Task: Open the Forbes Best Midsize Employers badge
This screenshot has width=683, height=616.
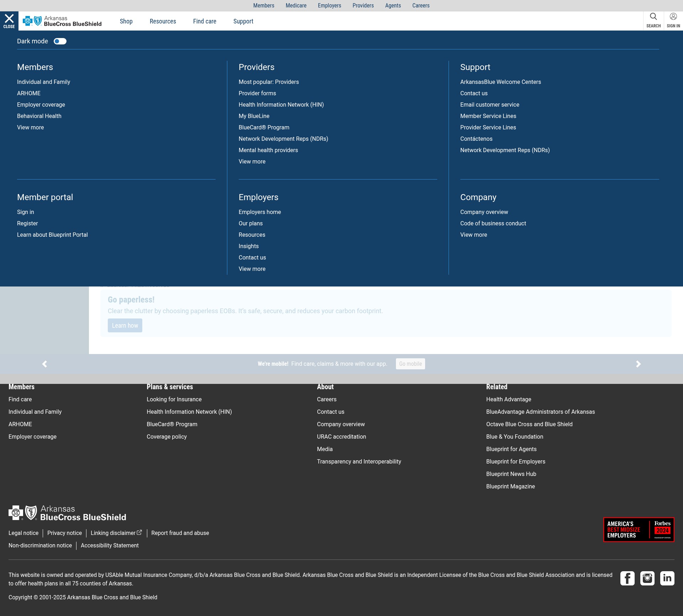Action: 639,530
